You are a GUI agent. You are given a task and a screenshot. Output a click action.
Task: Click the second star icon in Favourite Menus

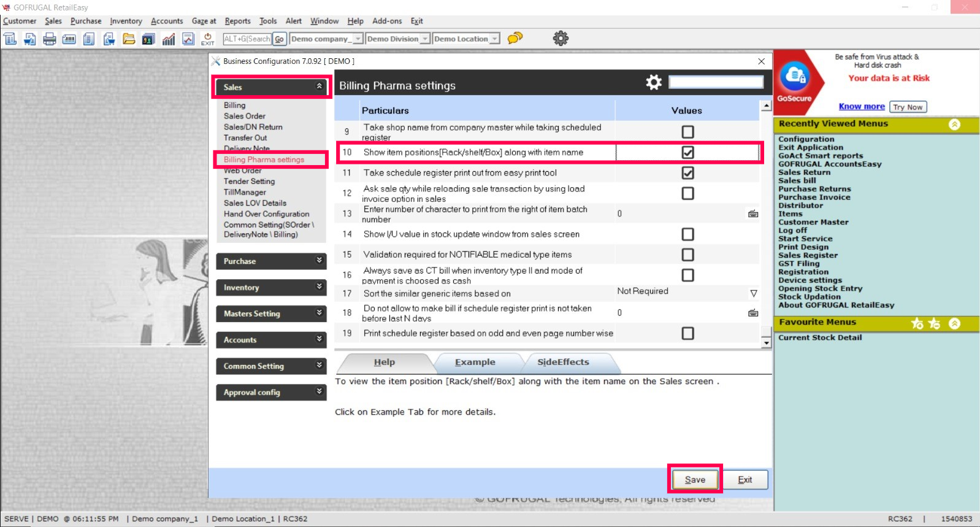tap(934, 323)
